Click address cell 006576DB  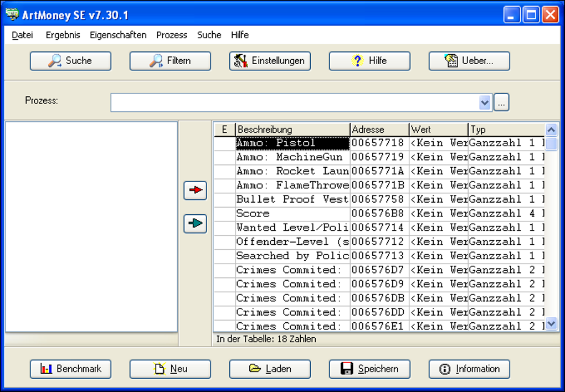[379, 298]
